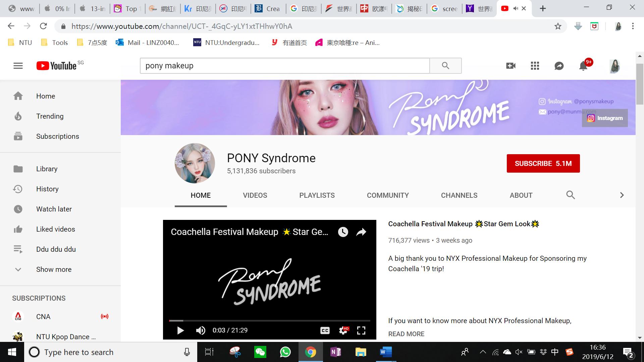Image resolution: width=644 pixels, height=362 pixels.
Task: Toggle fullscreen on the video player
Action: pos(361,330)
